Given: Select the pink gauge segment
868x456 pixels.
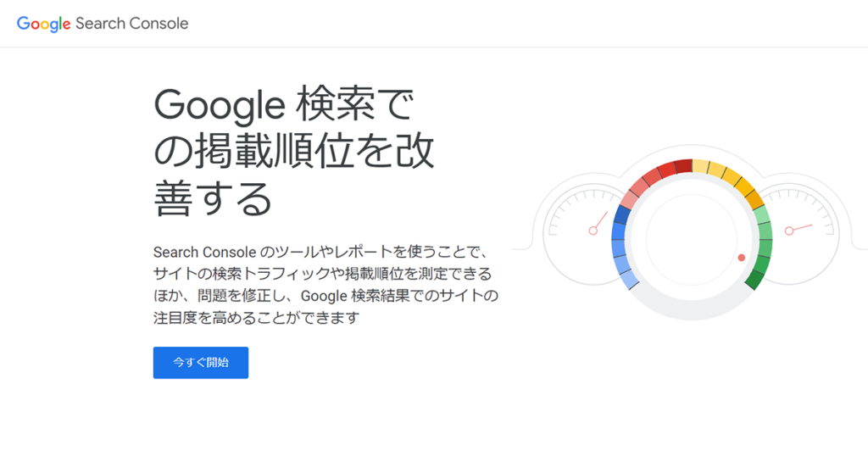Looking at the screenshot, I should 632,192.
